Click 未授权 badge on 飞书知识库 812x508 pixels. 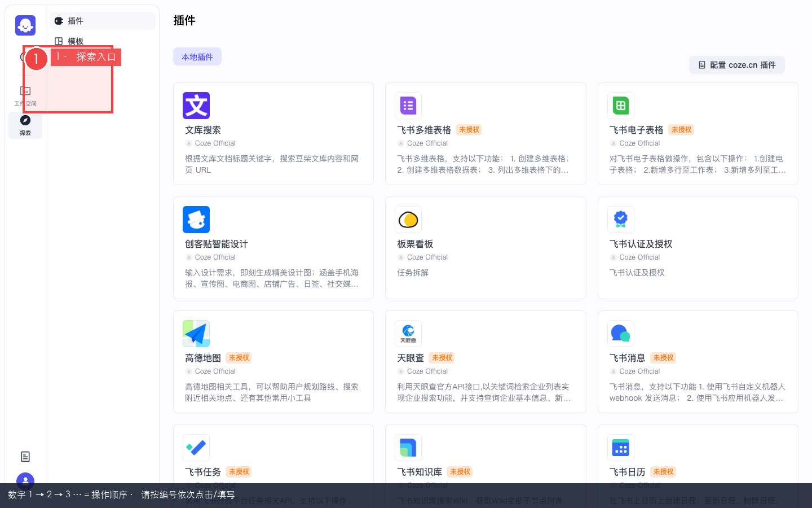point(460,472)
